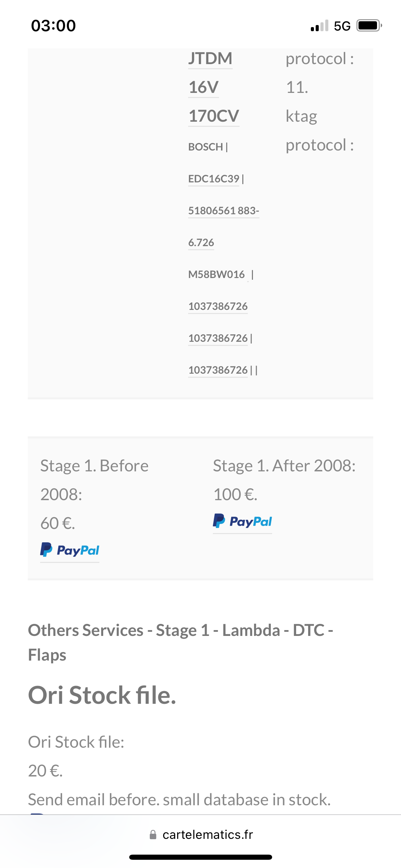
Task: Open the 16V link
Action: 204,87
